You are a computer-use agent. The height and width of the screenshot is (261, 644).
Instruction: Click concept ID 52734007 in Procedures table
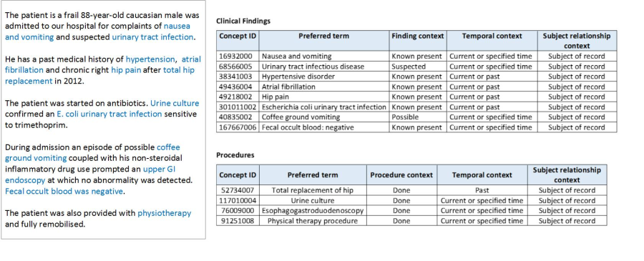(x=238, y=190)
